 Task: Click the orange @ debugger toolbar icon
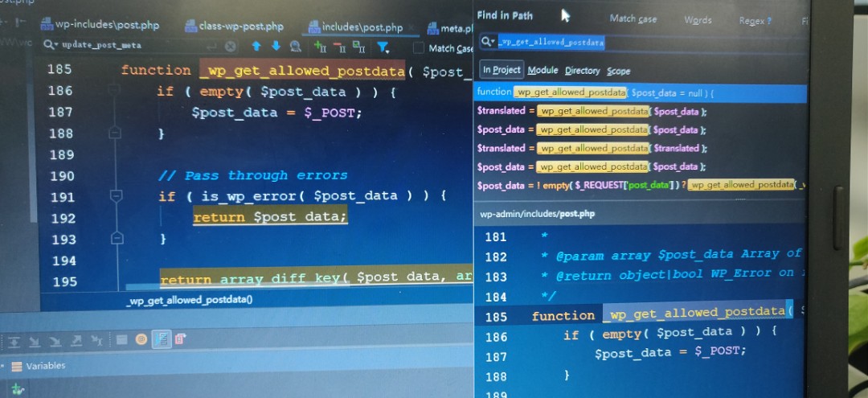[141, 339]
